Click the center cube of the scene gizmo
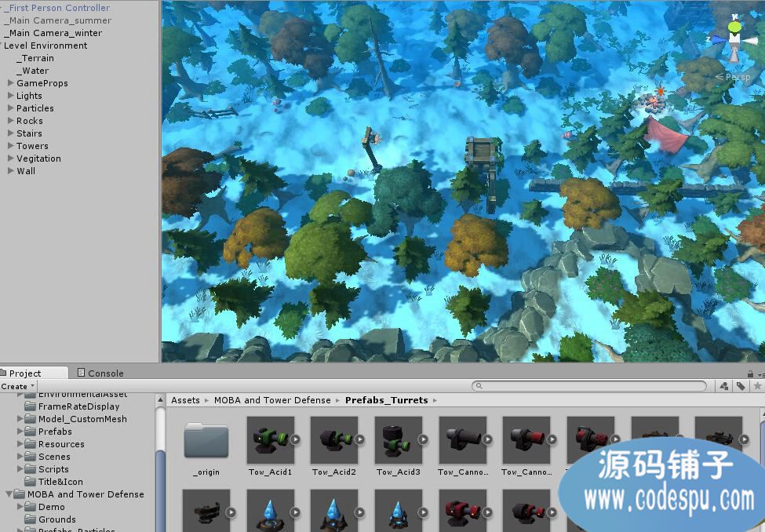This screenshot has height=532, width=765. (x=734, y=38)
